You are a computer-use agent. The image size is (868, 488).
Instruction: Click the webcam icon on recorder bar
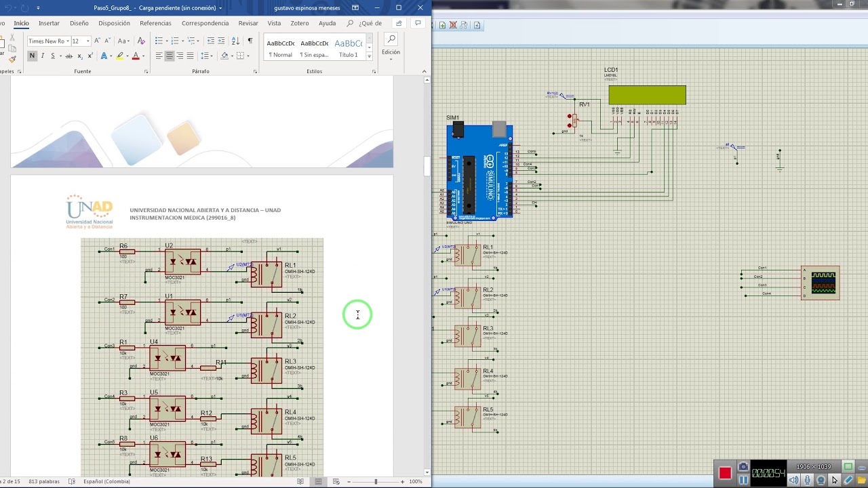[821, 480]
